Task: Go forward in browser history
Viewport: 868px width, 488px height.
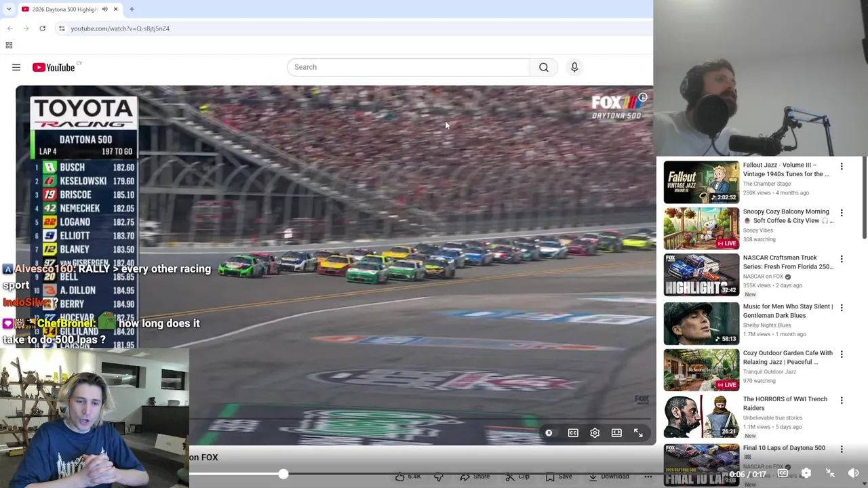Action: pyautogui.click(x=26, y=28)
